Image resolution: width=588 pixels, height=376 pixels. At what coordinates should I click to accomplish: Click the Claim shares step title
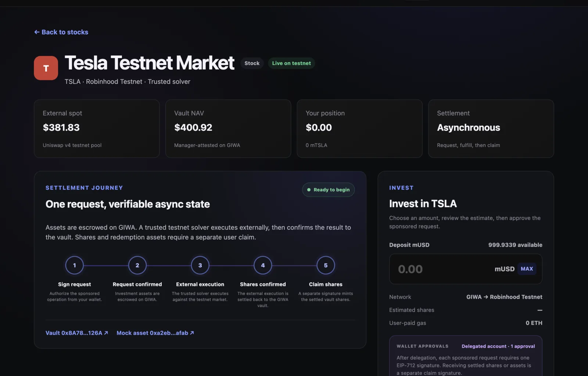[326, 284]
